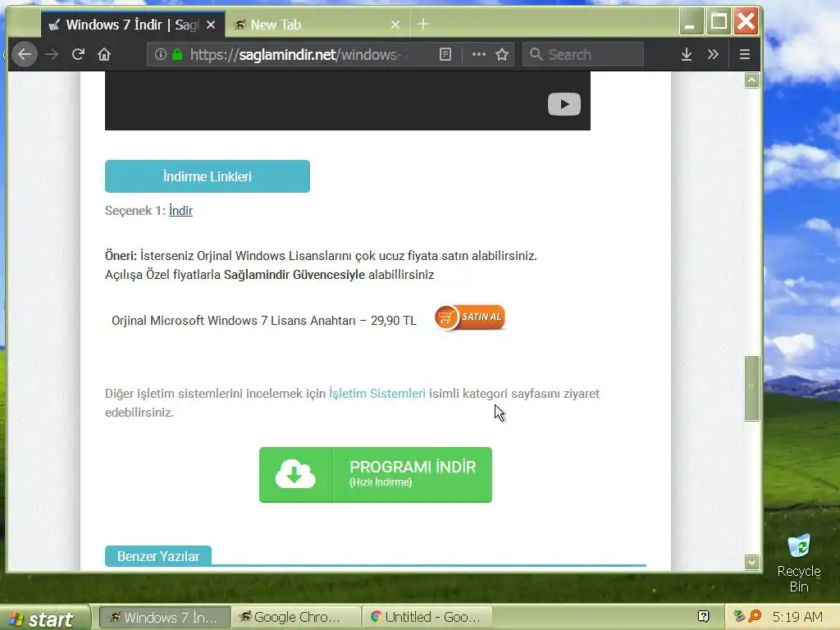This screenshot has width=840, height=630.
Task: Show more toolbar tools chevron
Action: [x=713, y=54]
